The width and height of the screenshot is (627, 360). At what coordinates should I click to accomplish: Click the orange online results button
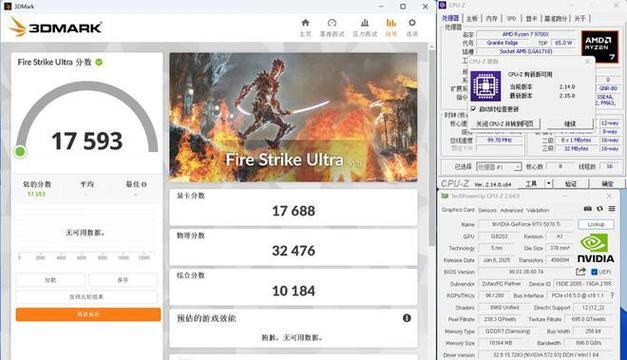[x=88, y=314]
